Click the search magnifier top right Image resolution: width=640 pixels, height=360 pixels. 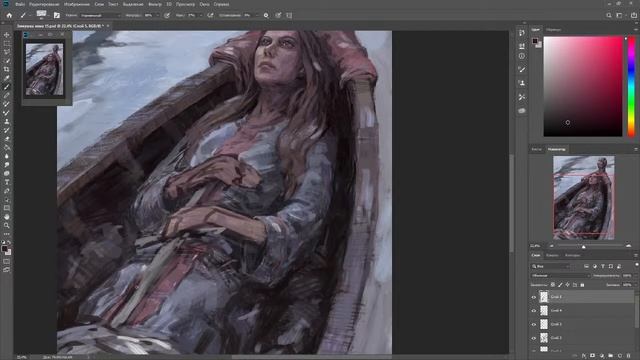(609, 16)
